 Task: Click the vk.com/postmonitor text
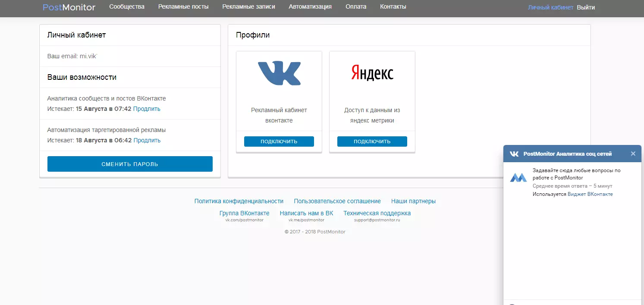[x=244, y=220]
